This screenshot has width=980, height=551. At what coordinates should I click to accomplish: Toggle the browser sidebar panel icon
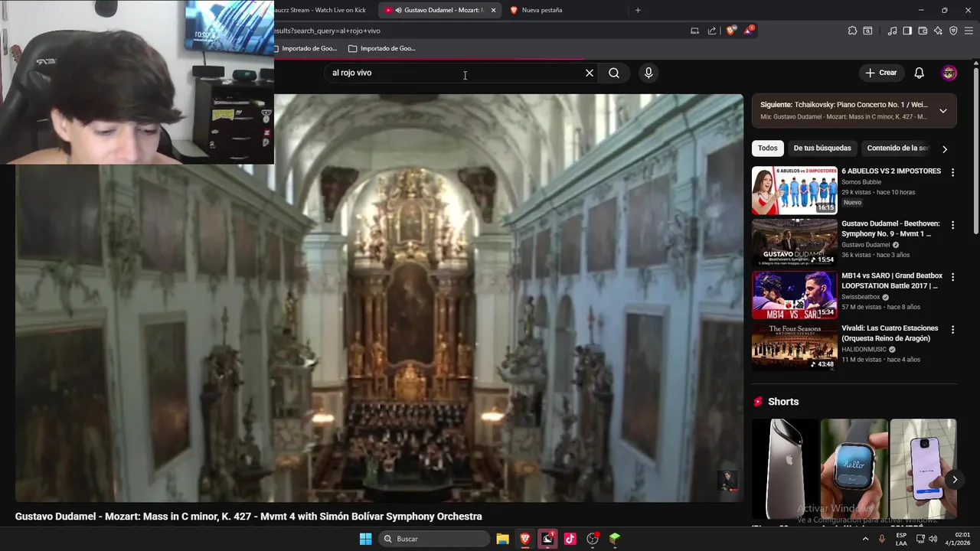907,31
